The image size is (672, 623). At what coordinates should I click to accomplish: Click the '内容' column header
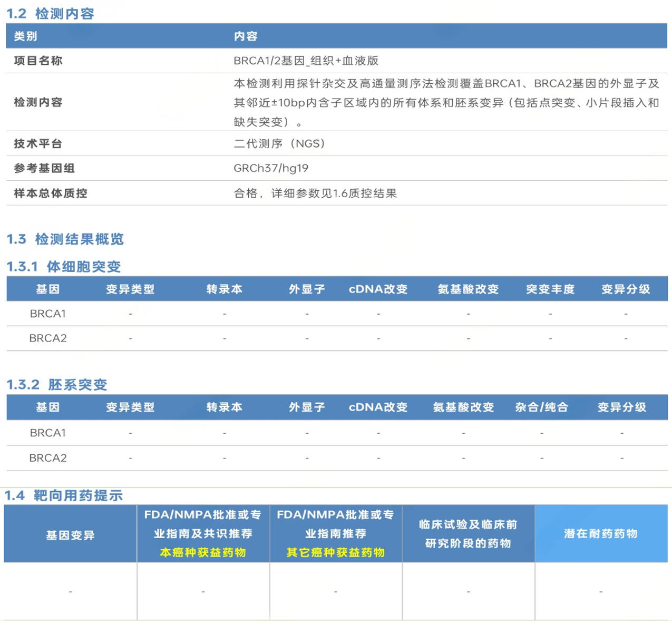point(246,36)
